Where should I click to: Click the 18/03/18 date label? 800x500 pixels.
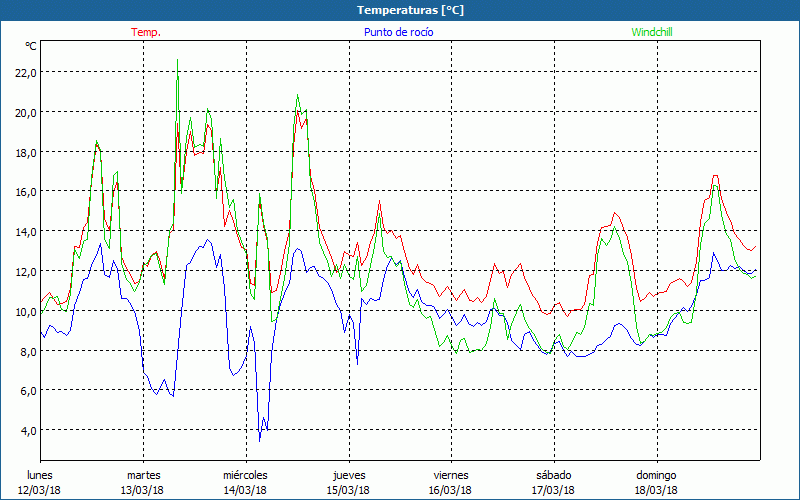pyautogui.click(x=656, y=490)
